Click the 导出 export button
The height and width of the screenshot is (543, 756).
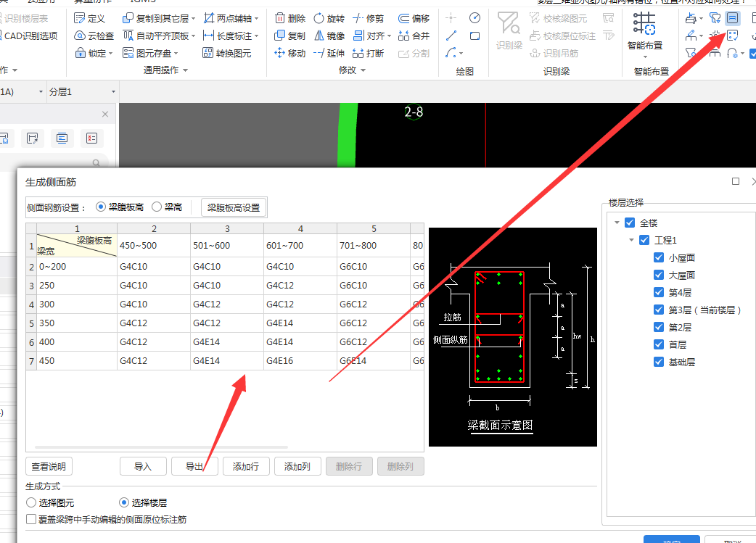click(194, 466)
